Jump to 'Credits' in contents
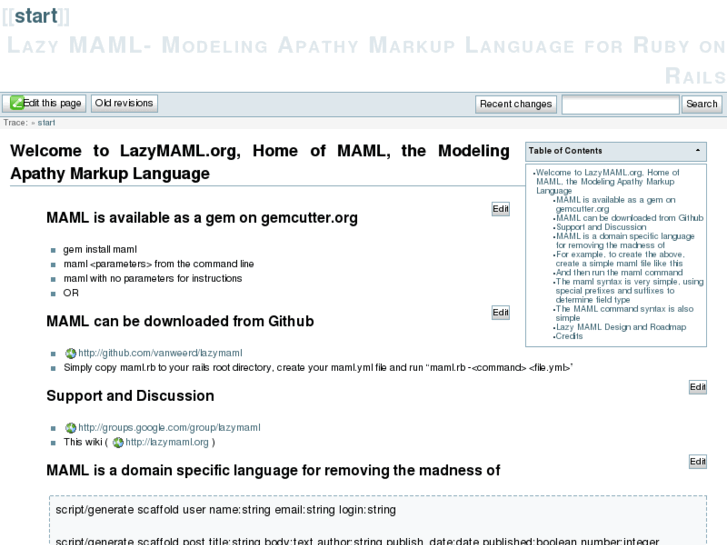 (569, 336)
